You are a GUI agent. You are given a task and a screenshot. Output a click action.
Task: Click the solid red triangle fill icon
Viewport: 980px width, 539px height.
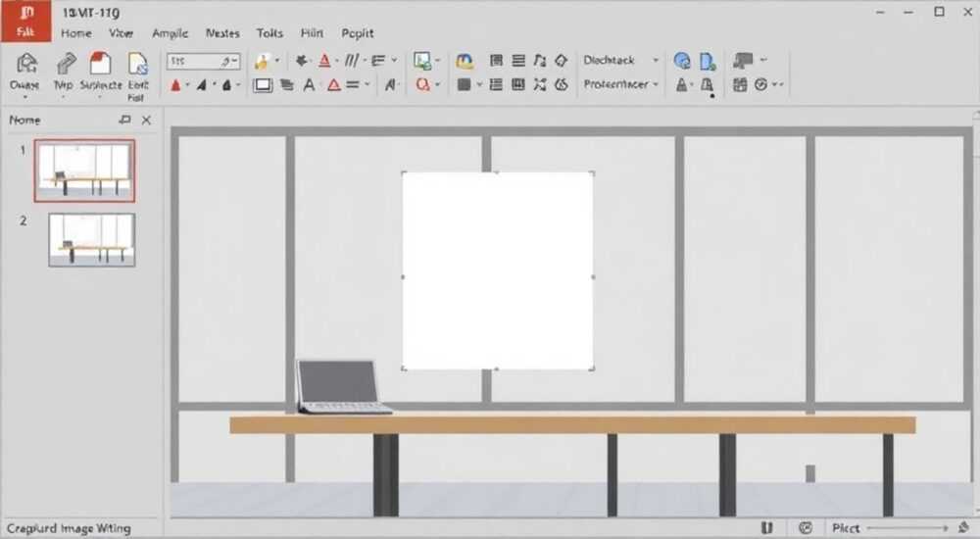point(175,85)
